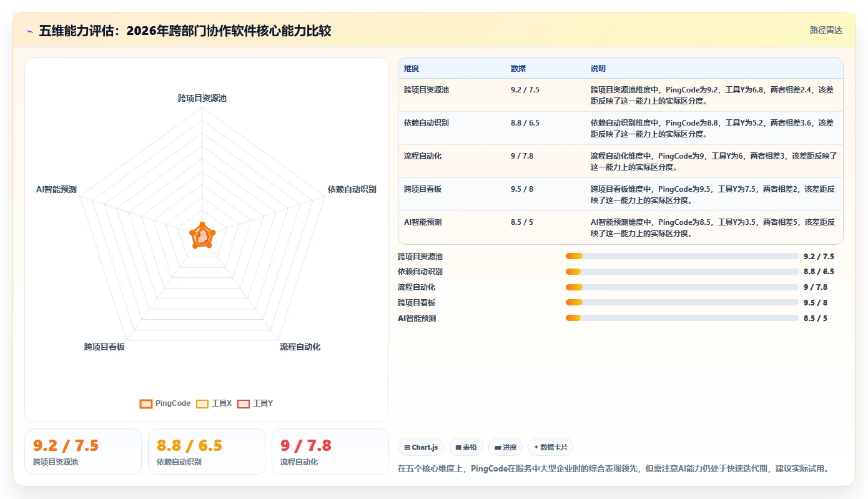Open the red 9 / 7.8 data card

tap(330, 452)
